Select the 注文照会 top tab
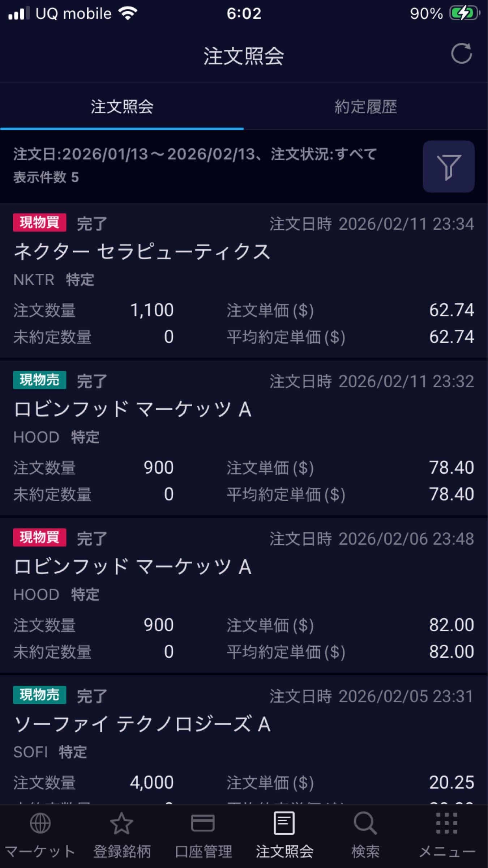This screenshot has height=868, width=488. pyautogui.click(x=122, y=107)
